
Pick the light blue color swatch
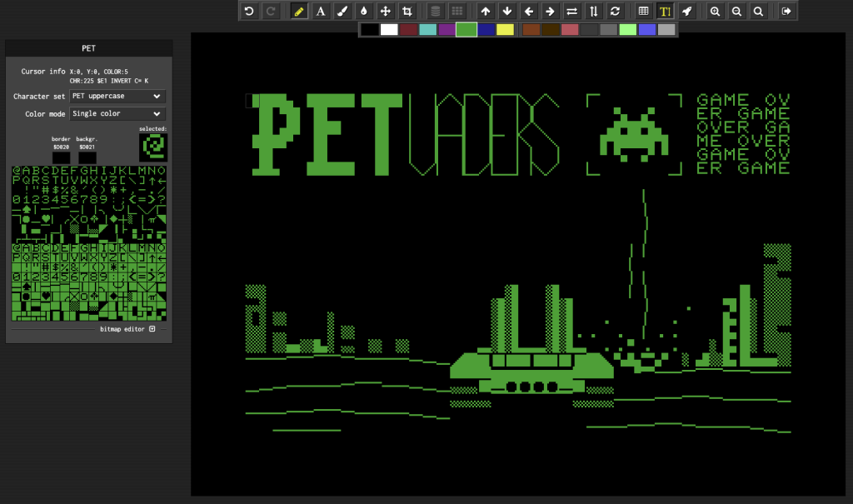click(x=646, y=29)
